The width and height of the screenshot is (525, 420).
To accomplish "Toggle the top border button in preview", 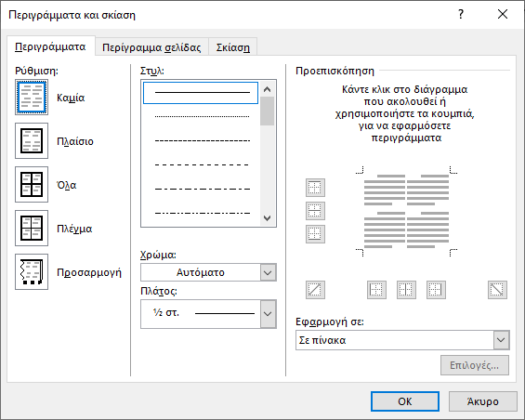I will point(315,188).
